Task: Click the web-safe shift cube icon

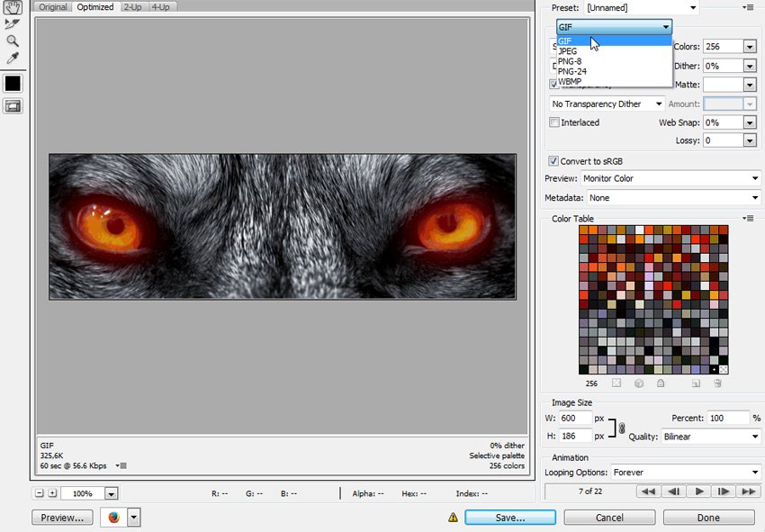Action: 639,383
